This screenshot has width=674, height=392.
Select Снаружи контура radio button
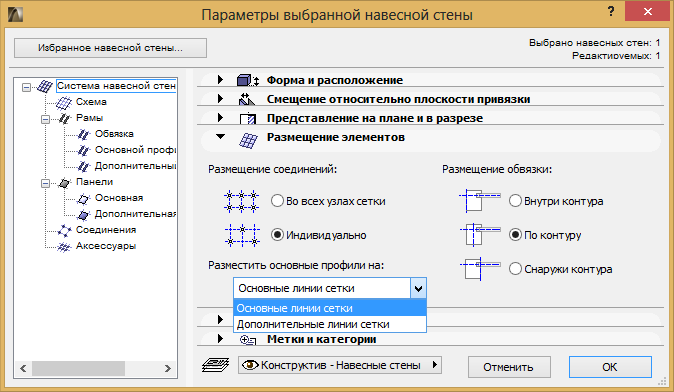pyautogui.click(x=515, y=269)
